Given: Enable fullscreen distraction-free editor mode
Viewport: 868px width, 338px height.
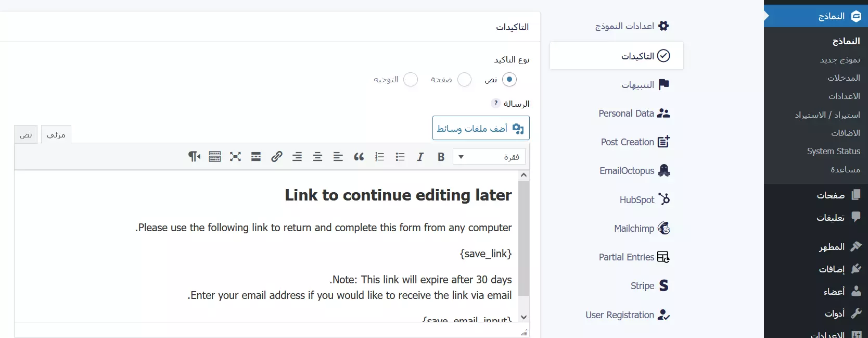Looking at the screenshot, I should pos(235,157).
